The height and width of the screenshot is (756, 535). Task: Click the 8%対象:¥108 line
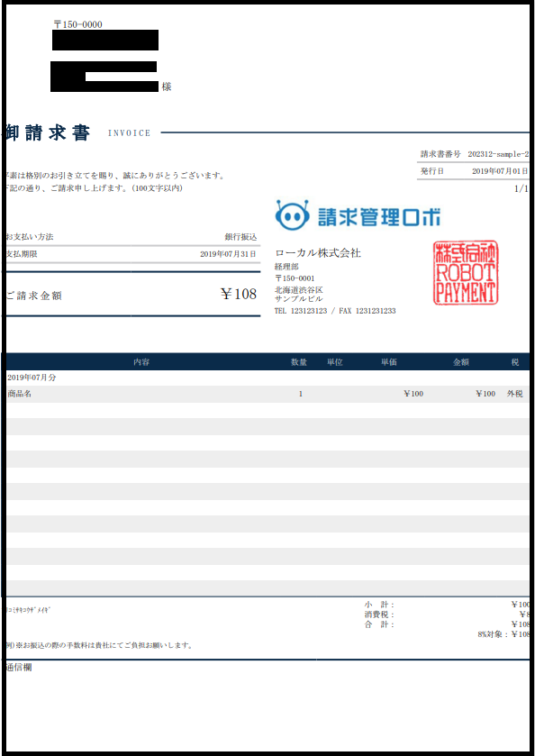point(503,634)
